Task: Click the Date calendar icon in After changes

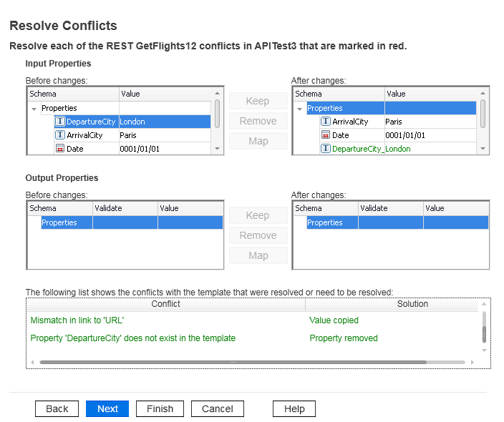Action: tap(326, 135)
